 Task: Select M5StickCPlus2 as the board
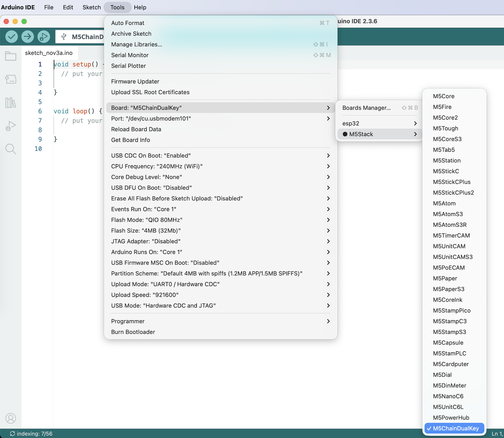[453, 193]
